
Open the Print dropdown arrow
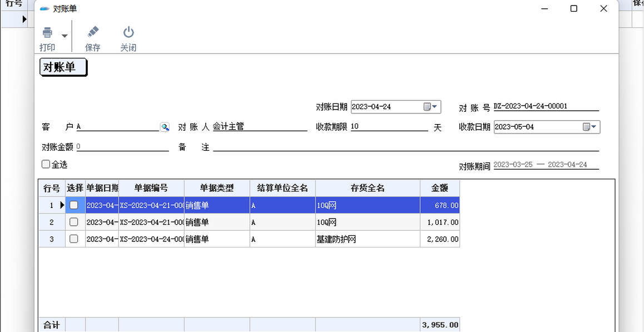coord(65,36)
